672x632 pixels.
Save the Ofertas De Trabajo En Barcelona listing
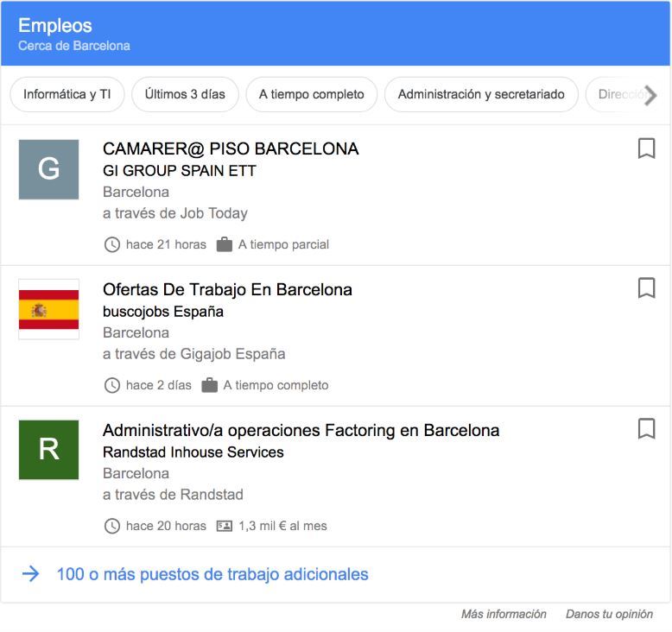pyautogui.click(x=646, y=288)
